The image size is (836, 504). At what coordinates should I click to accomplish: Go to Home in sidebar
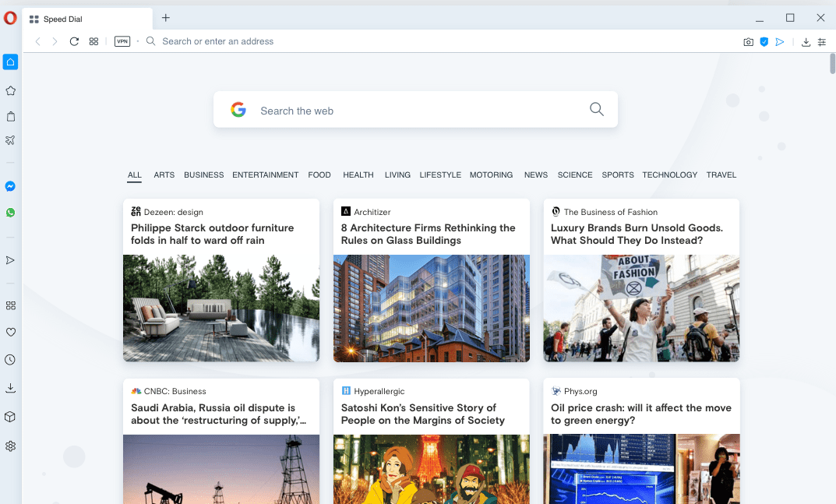coord(10,62)
